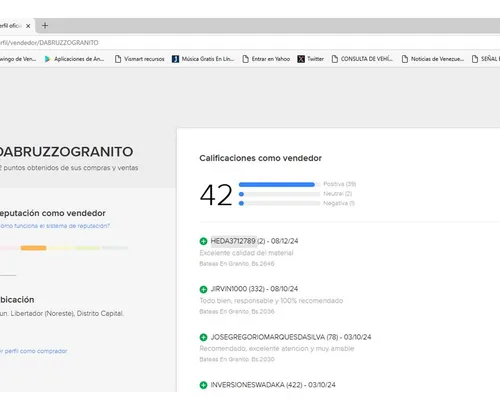Close the current profile tab
Screen dimensions: 500x410
pos(28,26)
